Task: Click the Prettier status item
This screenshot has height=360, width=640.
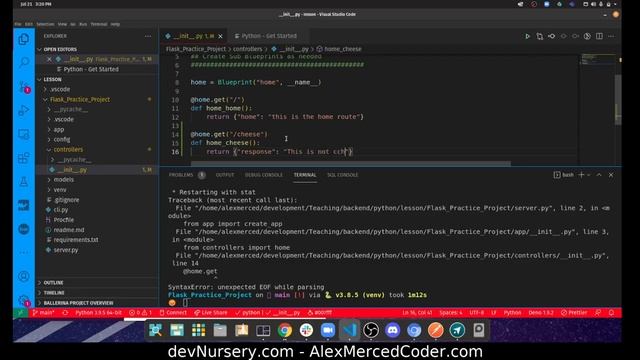Action: pos(574,313)
